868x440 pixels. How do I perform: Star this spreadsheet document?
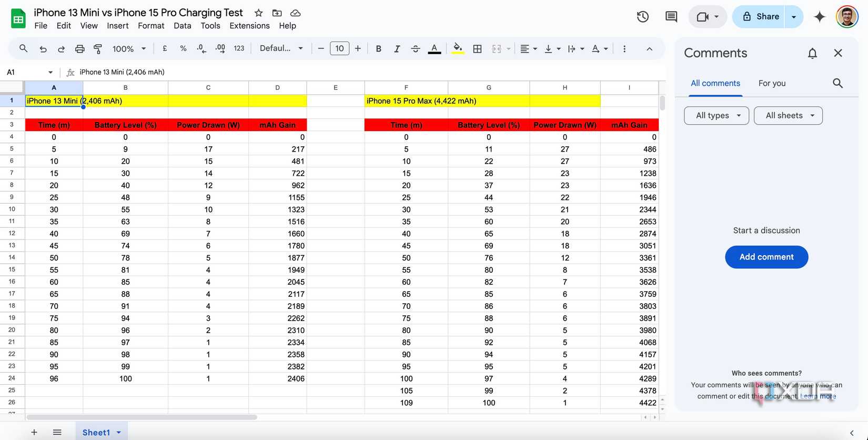[258, 13]
